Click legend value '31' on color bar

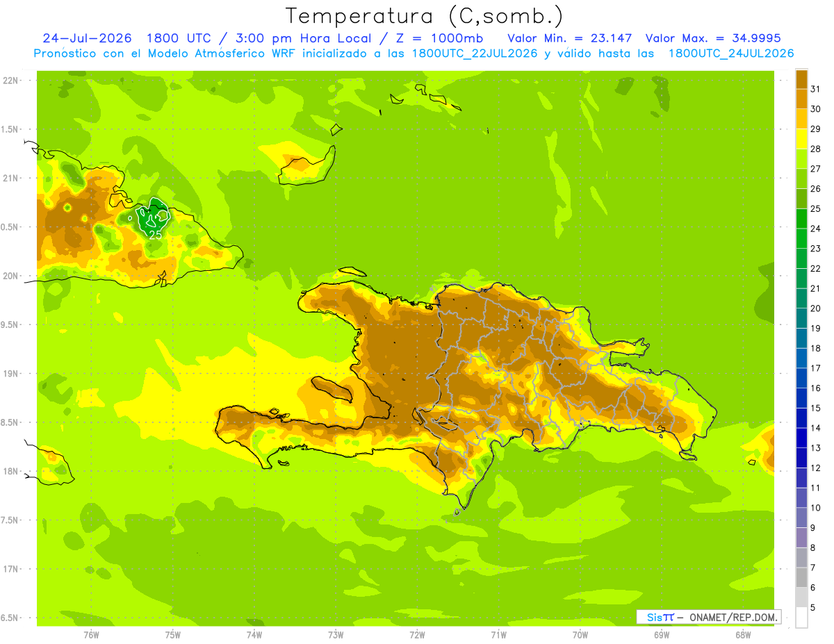[815, 89]
